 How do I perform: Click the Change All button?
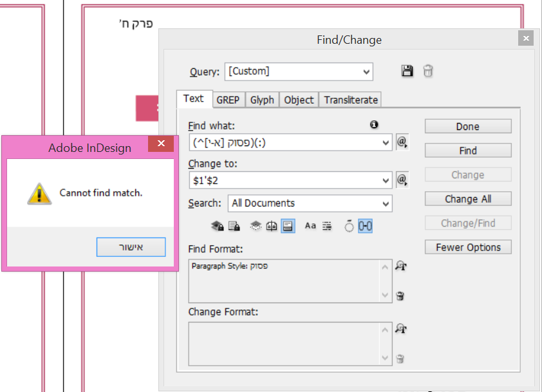click(x=468, y=199)
